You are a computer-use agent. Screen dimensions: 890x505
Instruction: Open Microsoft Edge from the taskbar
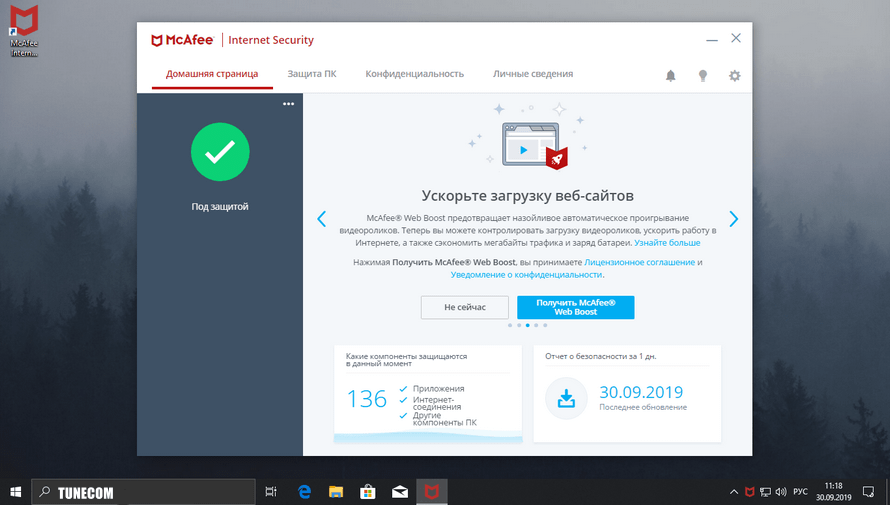coord(305,492)
